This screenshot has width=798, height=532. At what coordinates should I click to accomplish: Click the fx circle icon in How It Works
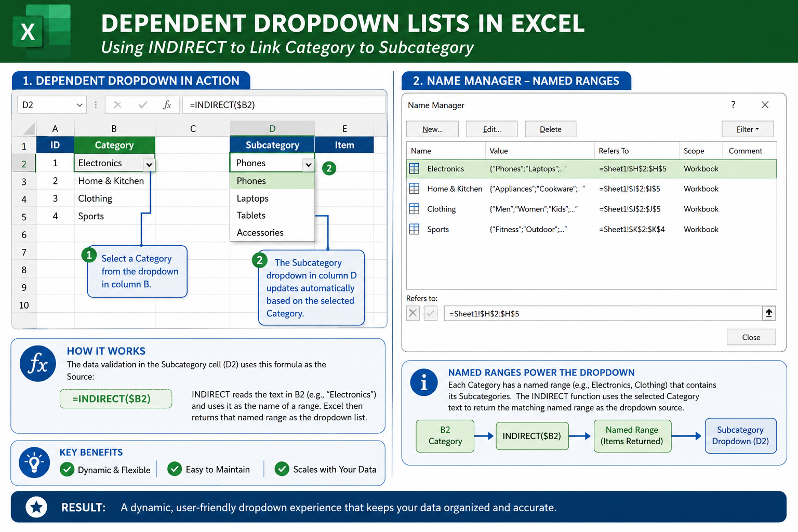pos(38,364)
